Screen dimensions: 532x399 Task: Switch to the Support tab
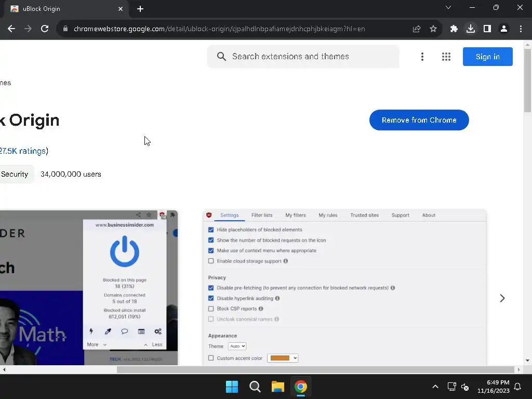pos(401,215)
